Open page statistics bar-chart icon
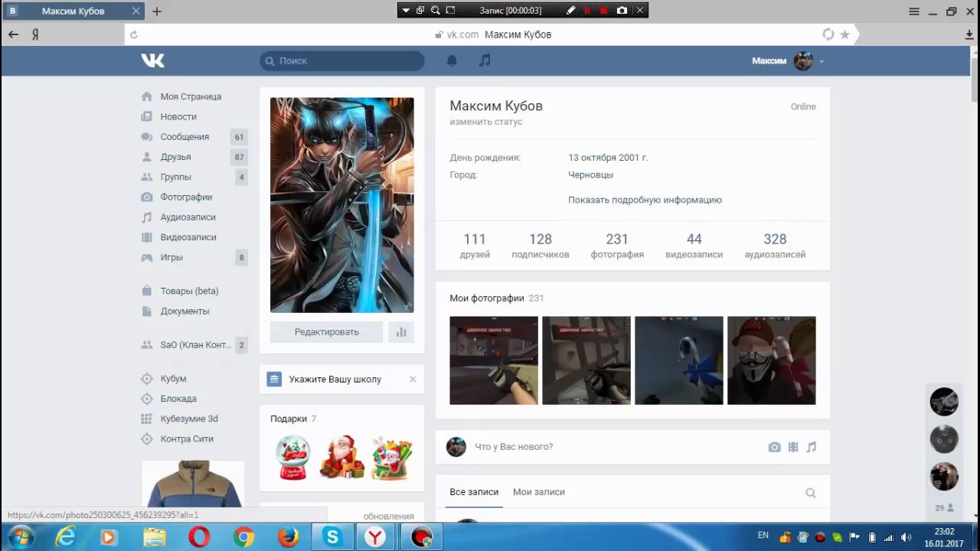 (401, 332)
